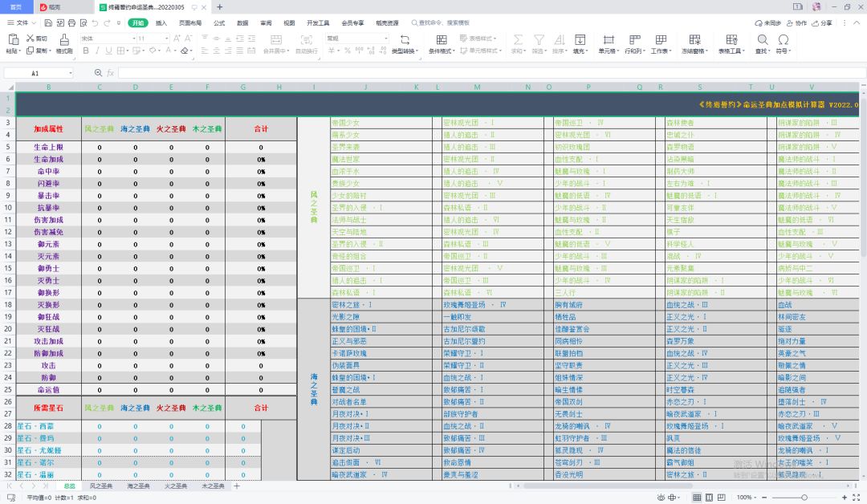This screenshot has height=504, width=867.
Task: Open the Name Box dropdown showing A1
Action: point(71,73)
